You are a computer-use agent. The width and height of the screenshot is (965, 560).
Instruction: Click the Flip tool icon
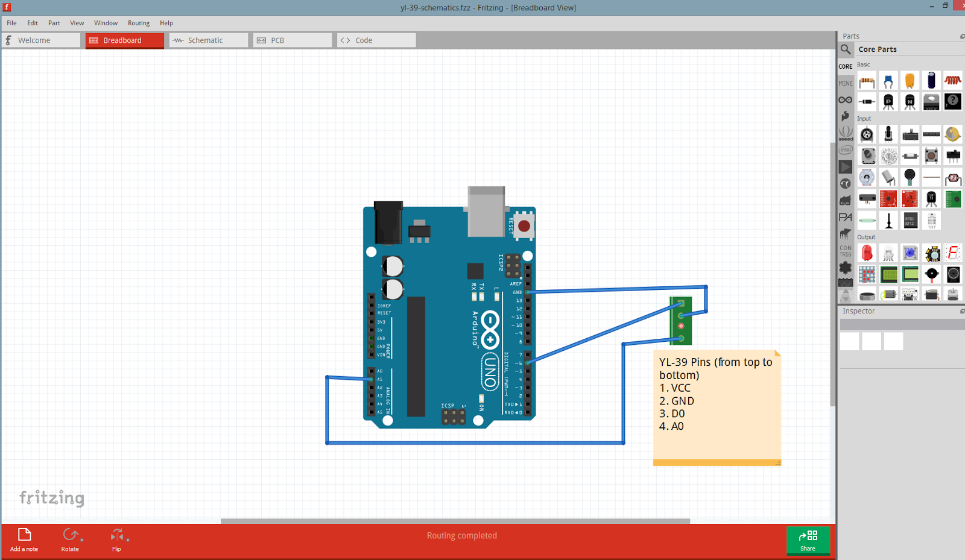pyautogui.click(x=116, y=535)
